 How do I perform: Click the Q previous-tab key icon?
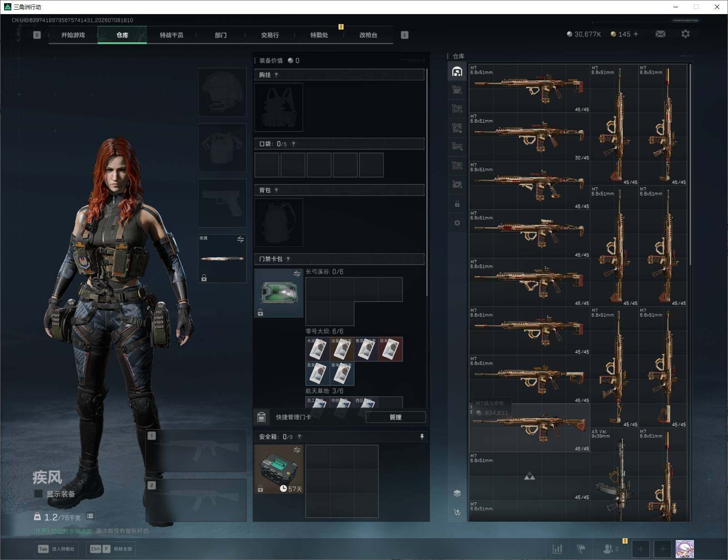[x=37, y=35]
